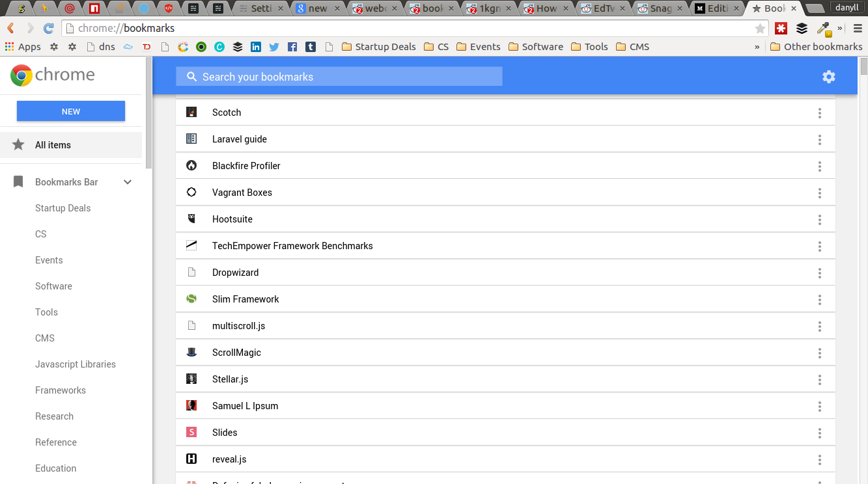Click the Buffer extension icon in toolbar
Image resolution: width=868 pixels, height=484 pixels.
pos(802,29)
